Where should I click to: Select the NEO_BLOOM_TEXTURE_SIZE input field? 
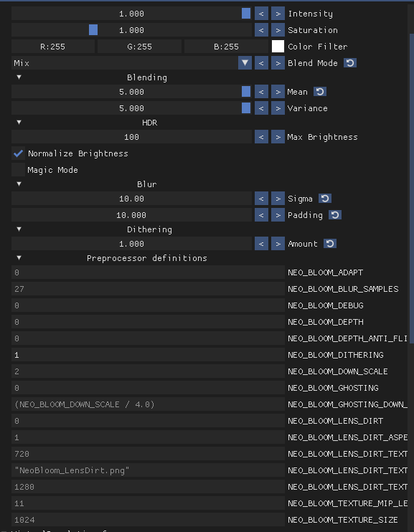pos(148,520)
